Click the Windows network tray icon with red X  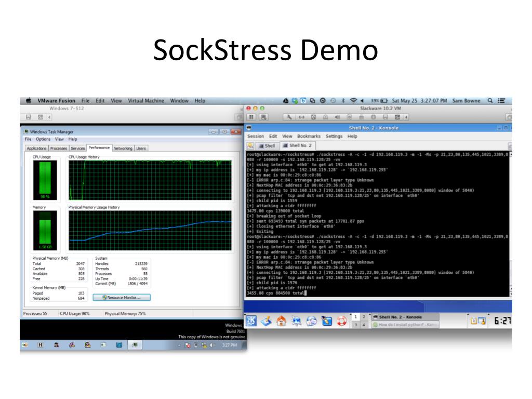click(x=188, y=345)
